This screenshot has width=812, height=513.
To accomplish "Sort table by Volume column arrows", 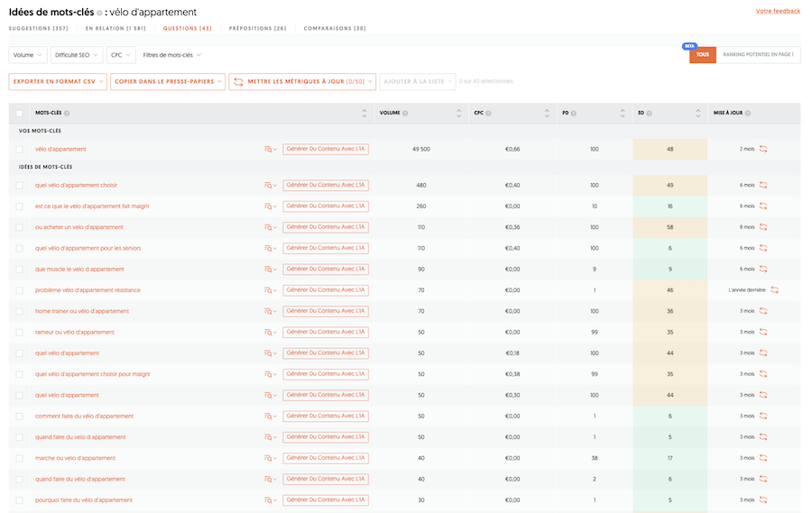I will click(459, 114).
